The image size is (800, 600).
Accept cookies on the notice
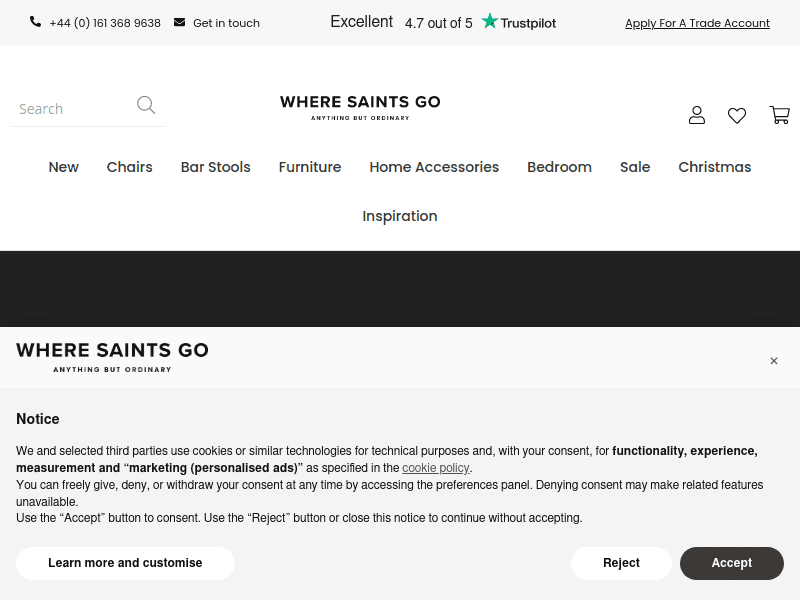(x=731, y=563)
